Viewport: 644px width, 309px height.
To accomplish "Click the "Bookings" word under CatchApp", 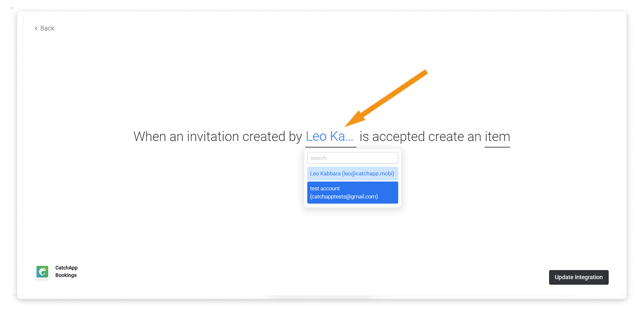I will 66,275.
